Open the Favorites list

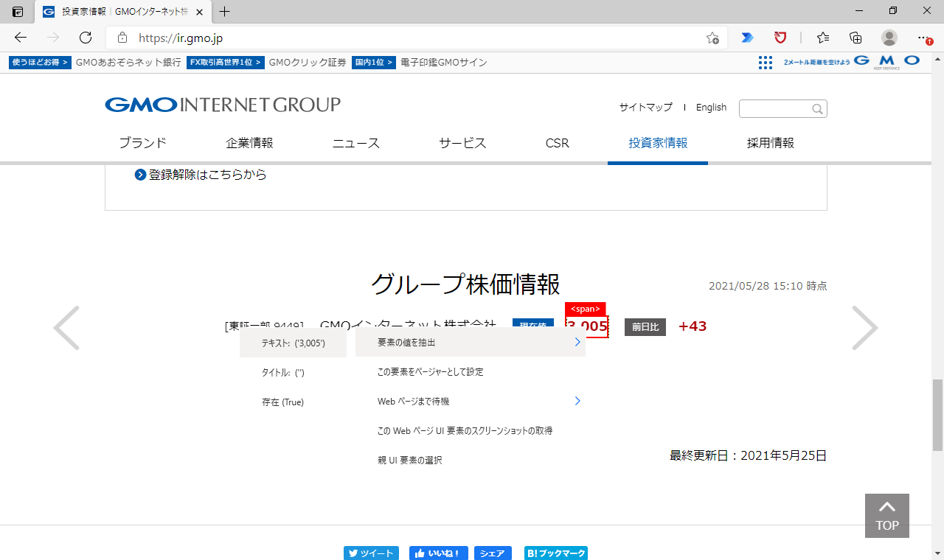click(x=823, y=38)
